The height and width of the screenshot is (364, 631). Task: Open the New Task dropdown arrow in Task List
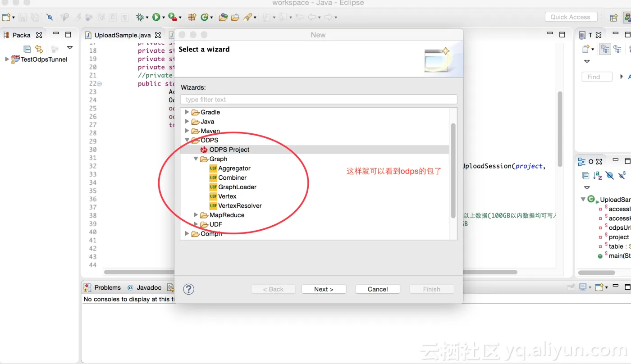(x=593, y=50)
